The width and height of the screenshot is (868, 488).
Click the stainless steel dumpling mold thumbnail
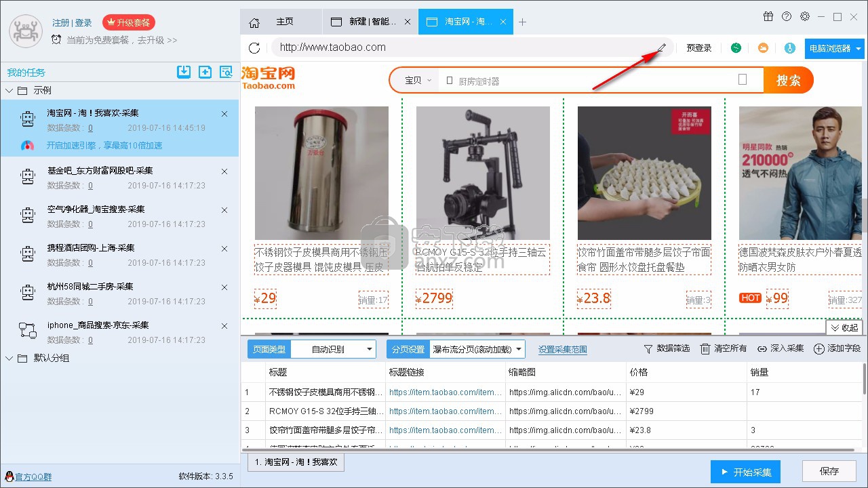321,173
